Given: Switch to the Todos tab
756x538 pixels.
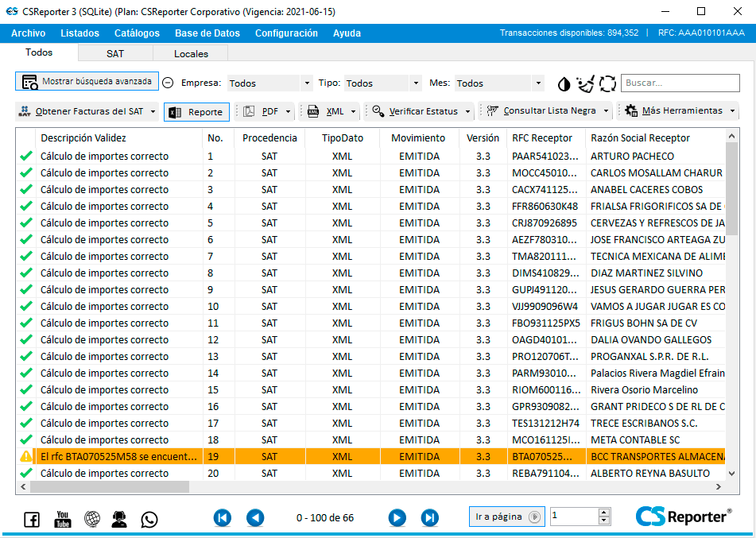Looking at the screenshot, I should coord(39,52).
